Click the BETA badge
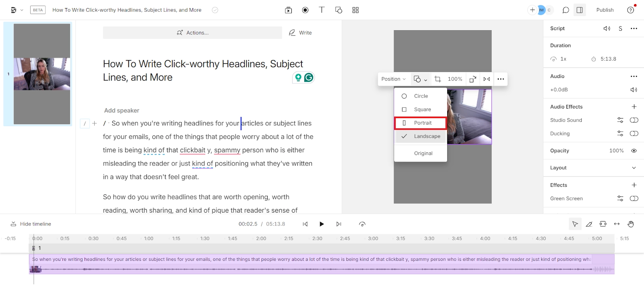The width and height of the screenshot is (644, 291). pyautogui.click(x=38, y=10)
